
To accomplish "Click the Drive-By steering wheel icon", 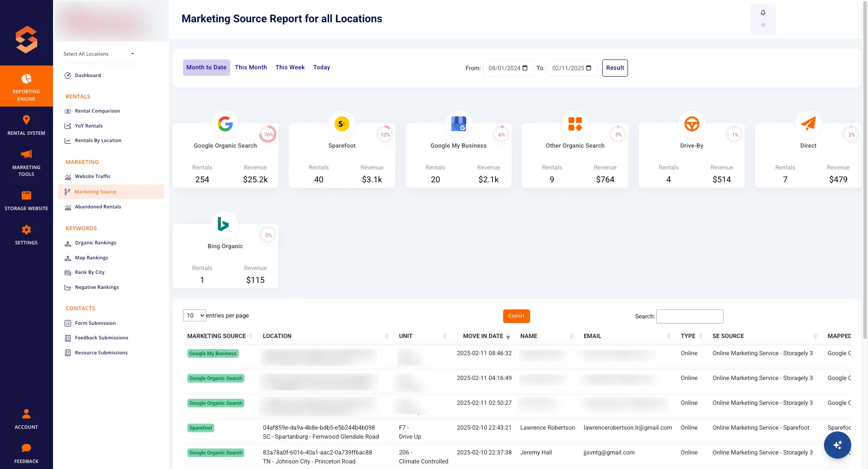I will tap(692, 124).
